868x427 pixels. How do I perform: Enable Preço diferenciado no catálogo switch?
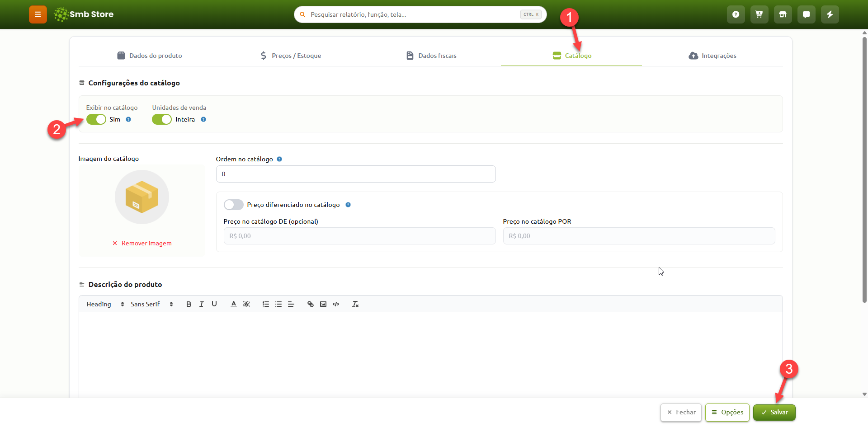234,205
